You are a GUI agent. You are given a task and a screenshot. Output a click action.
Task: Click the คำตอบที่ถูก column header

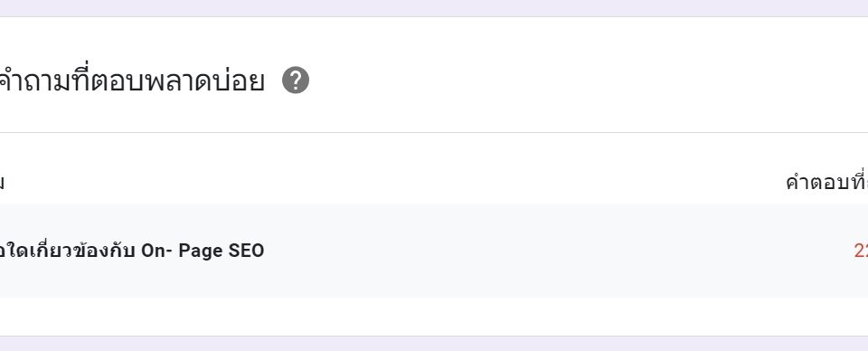tap(826, 181)
